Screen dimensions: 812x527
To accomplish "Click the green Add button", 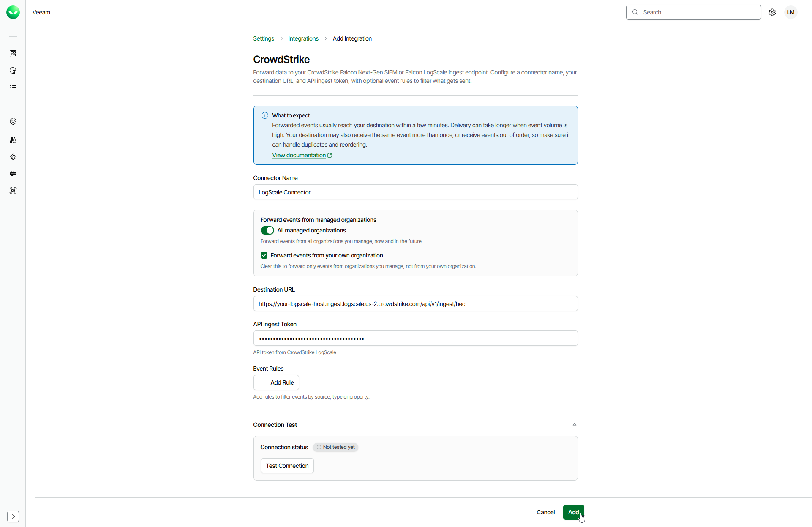I will tap(573, 512).
